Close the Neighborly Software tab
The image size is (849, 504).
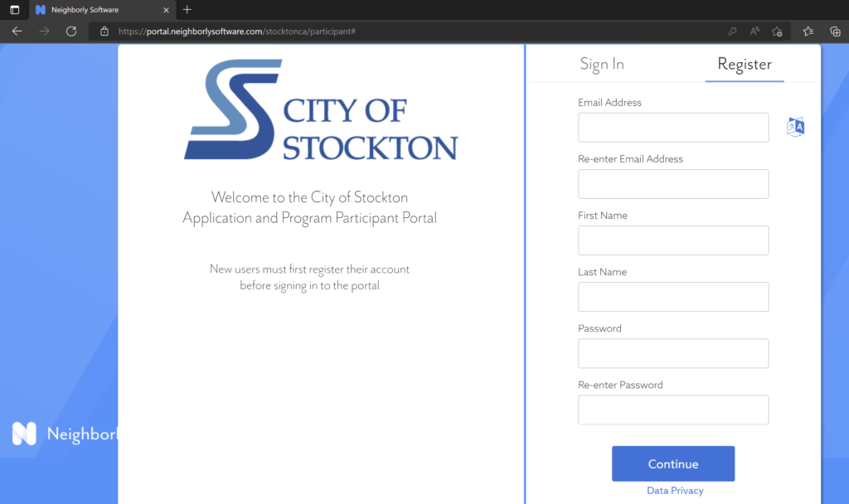[166, 10]
